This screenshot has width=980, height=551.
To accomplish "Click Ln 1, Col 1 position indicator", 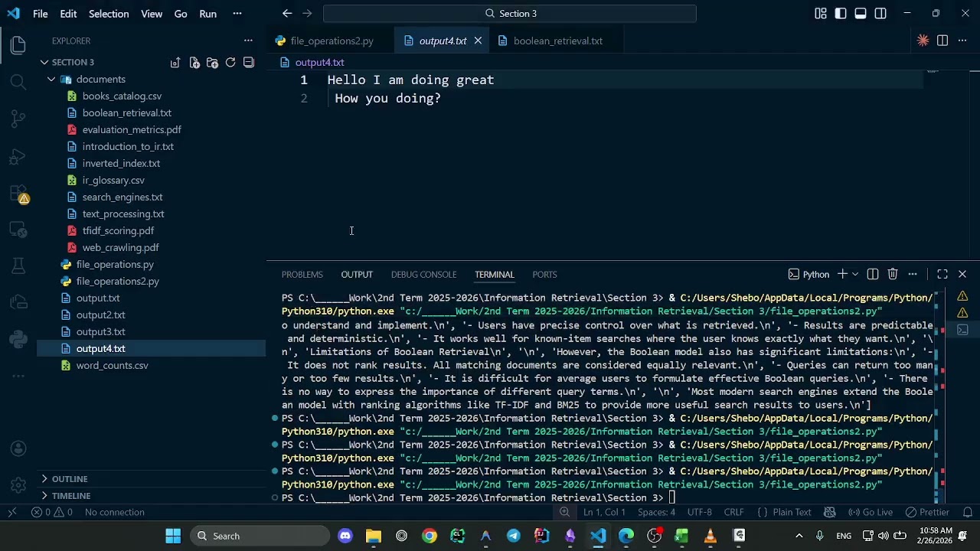I will pyautogui.click(x=604, y=513).
